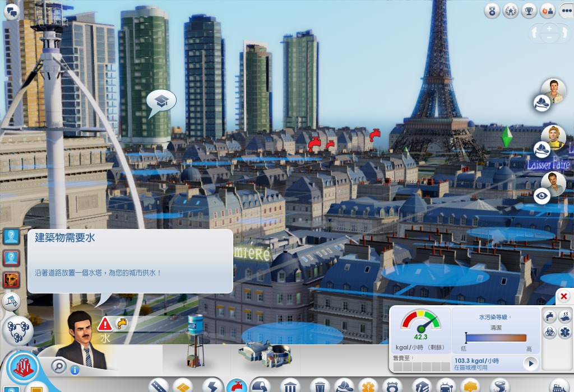Click the advisor message 建築物需要水
Screen dimensions: 574x392
65,237
